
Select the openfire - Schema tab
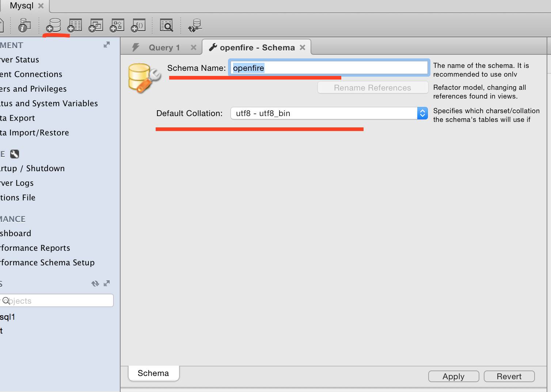(256, 47)
